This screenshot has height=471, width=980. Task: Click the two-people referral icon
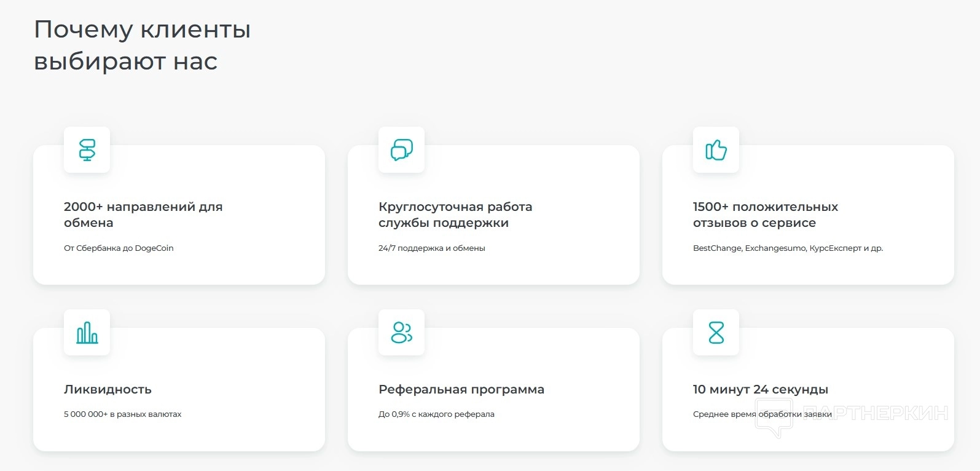(x=402, y=333)
